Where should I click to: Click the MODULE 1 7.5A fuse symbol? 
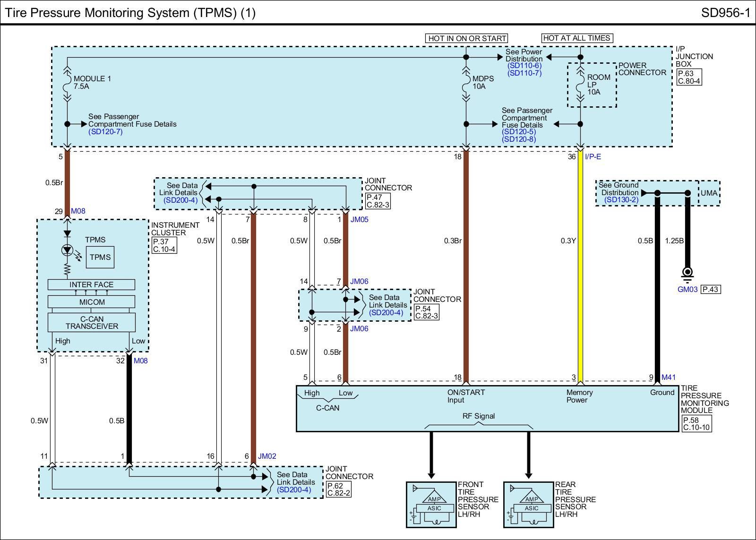coord(67,83)
